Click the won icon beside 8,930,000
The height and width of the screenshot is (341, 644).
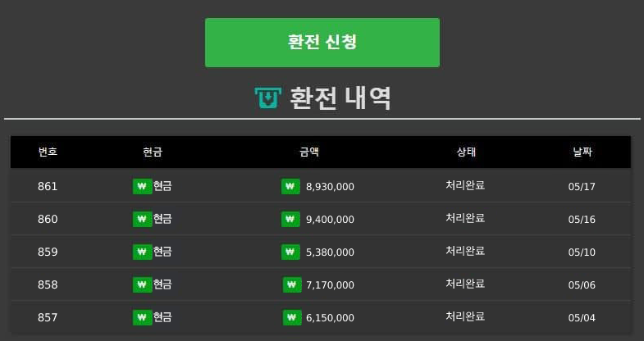point(290,186)
